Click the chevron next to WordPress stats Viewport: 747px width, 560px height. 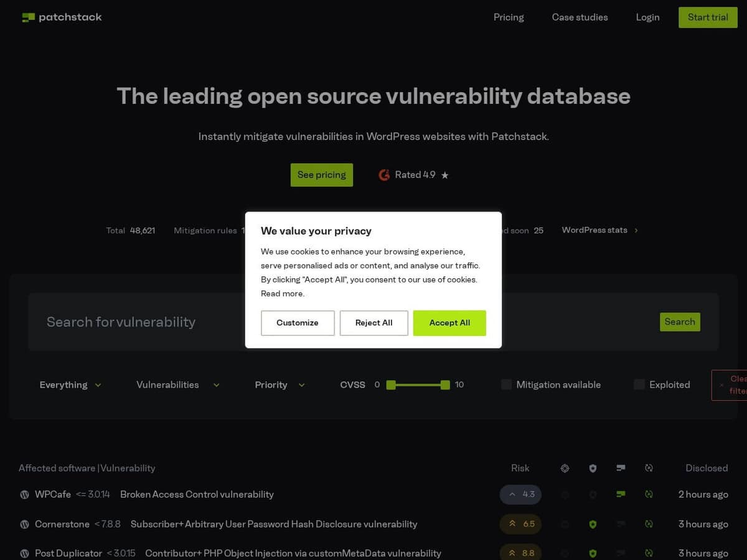click(x=636, y=230)
